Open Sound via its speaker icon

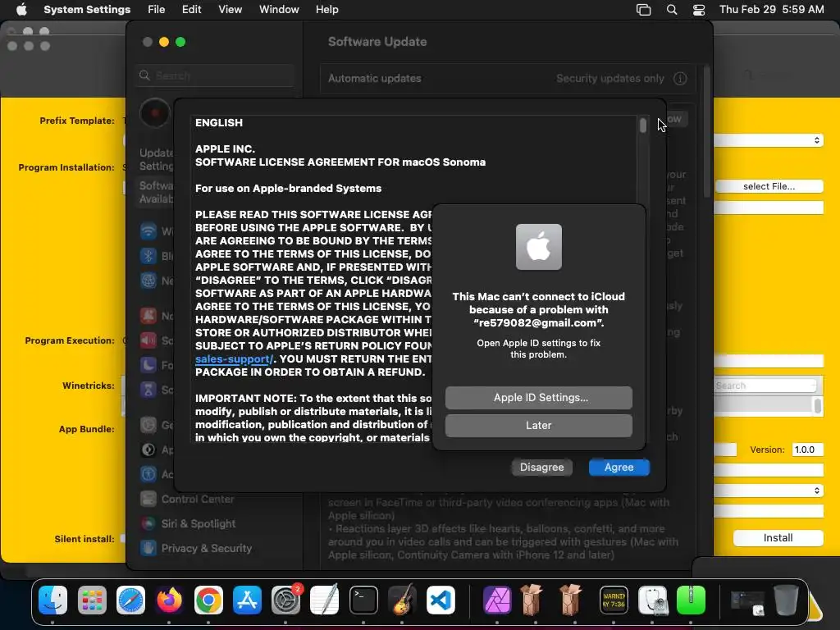(x=148, y=340)
